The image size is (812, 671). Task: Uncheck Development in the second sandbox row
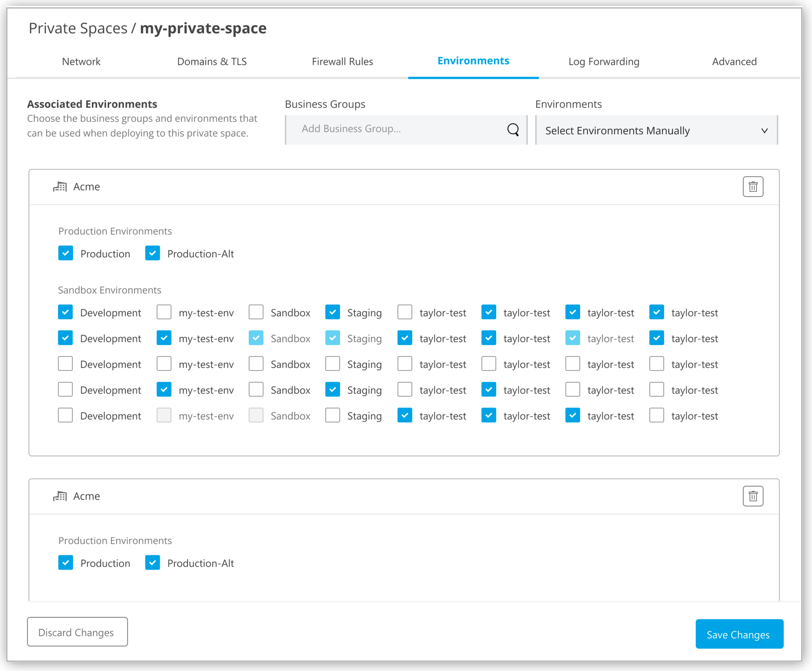click(x=65, y=338)
